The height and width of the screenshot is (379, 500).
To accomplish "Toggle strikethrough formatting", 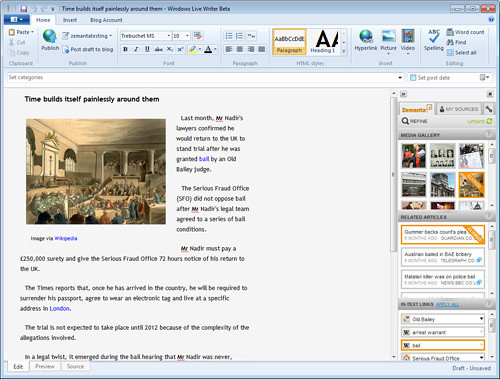I will [159, 49].
